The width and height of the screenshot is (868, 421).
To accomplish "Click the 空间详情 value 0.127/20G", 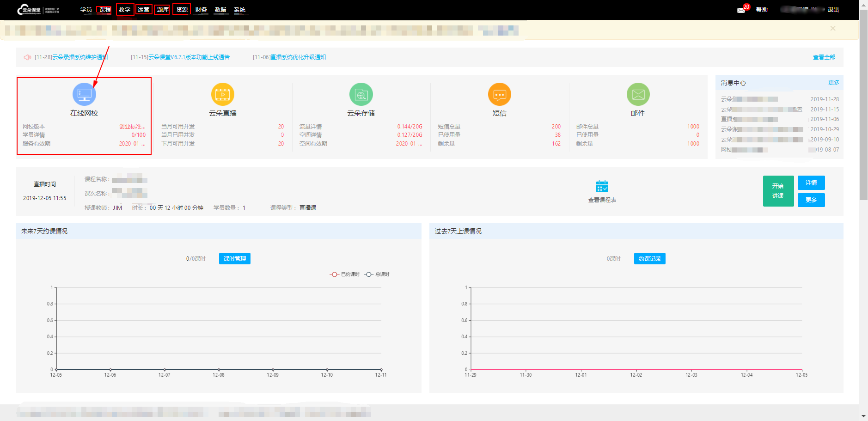I will (x=410, y=135).
